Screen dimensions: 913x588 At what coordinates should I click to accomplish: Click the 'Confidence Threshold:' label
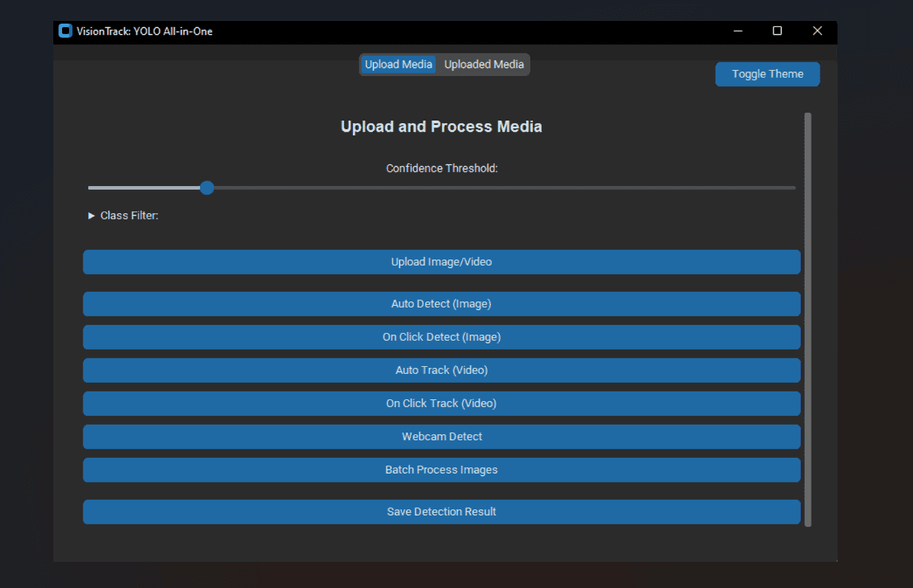441,169
